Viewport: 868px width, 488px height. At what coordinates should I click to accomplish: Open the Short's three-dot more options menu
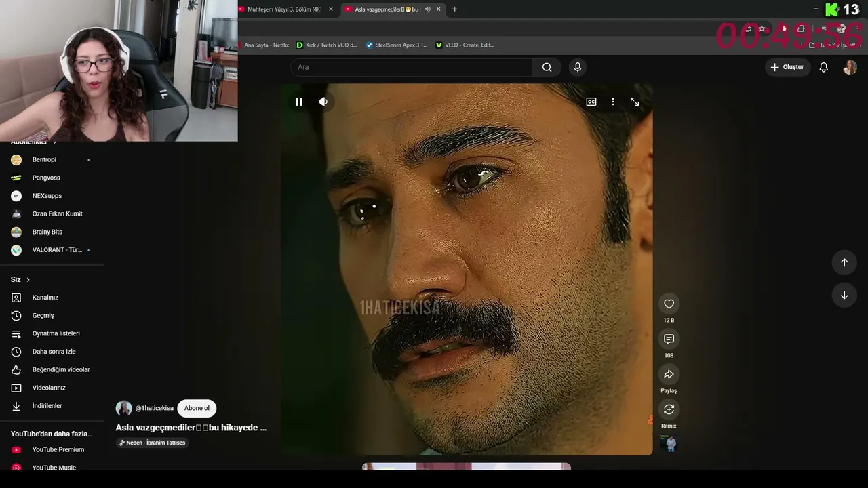point(613,102)
